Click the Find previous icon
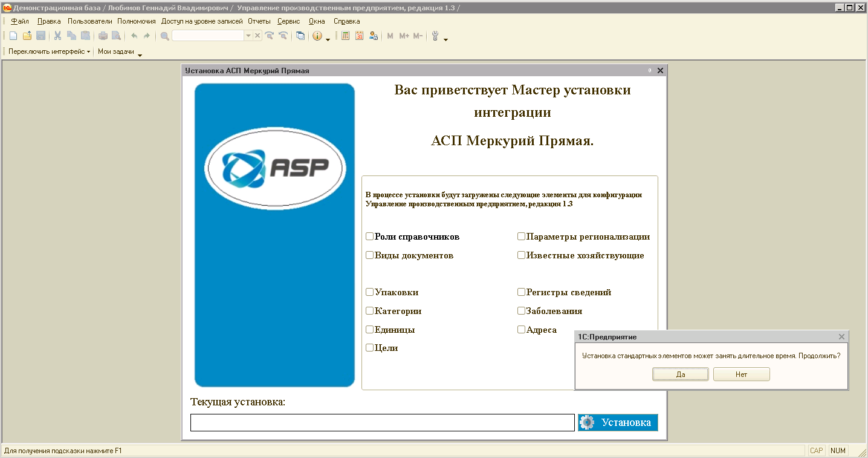This screenshot has width=868, height=458. click(283, 36)
